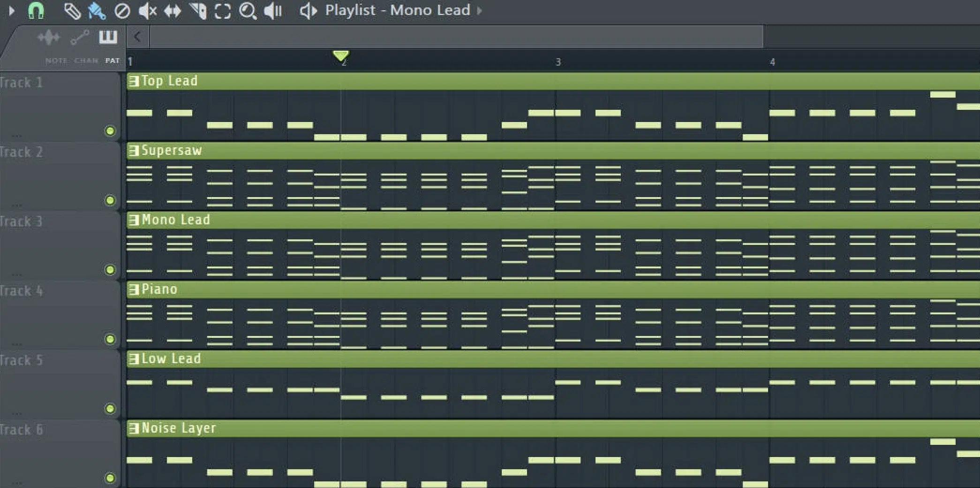
Task: Open the Mono Lead clip menu icon
Action: pos(134,220)
